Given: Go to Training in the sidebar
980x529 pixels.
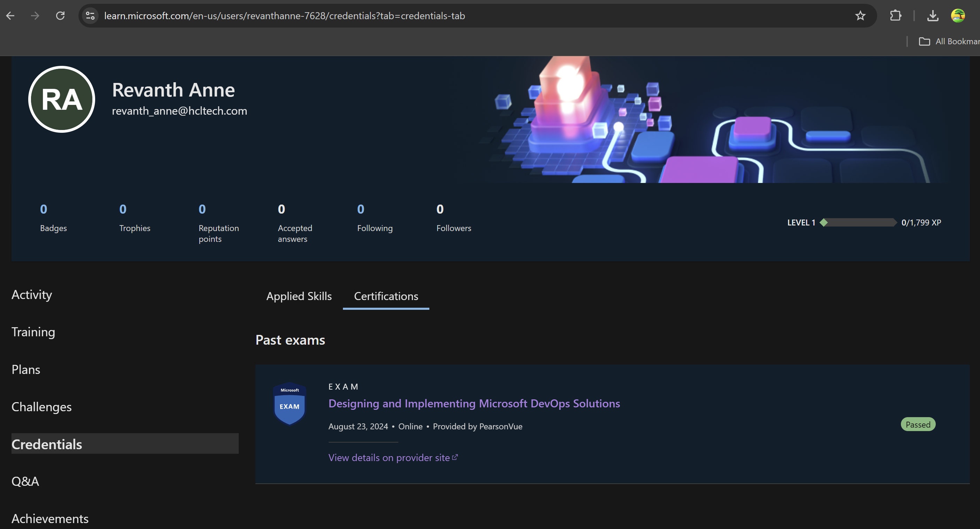Looking at the screenshot, I should [x=33, y=332].
